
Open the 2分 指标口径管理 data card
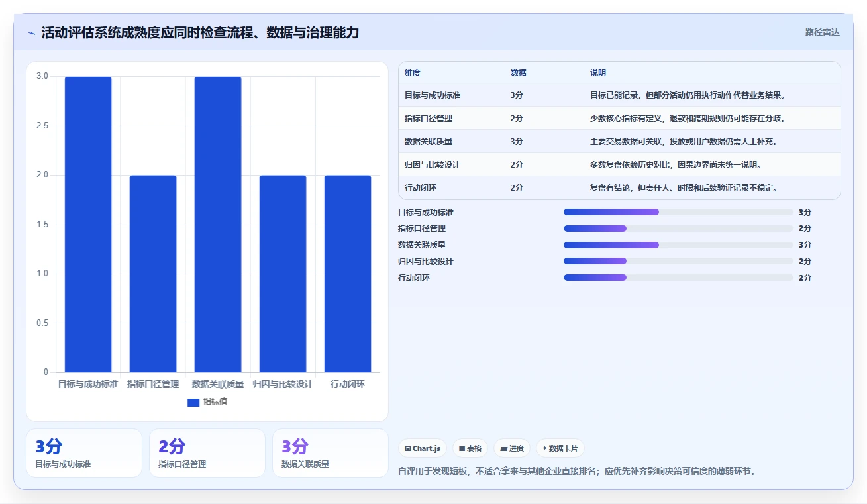point(207,453)
